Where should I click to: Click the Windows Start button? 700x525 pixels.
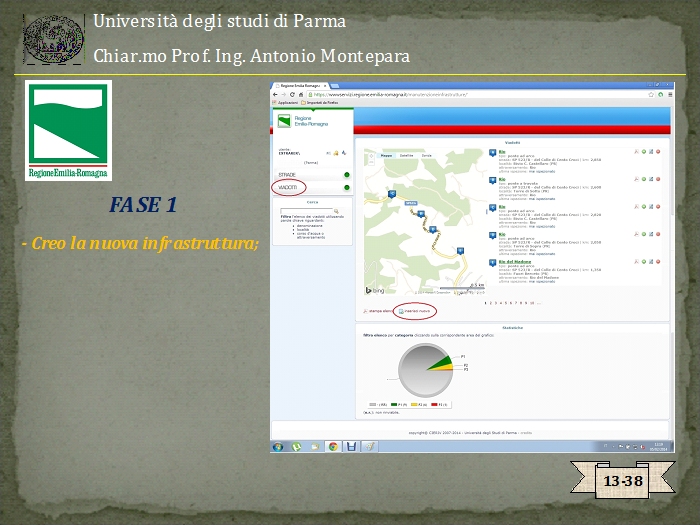pyautogui.click(x=277, y=446)
